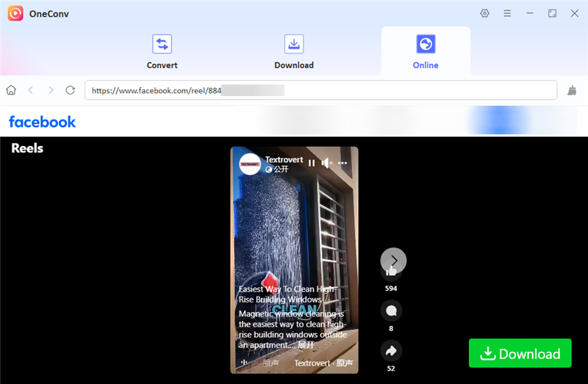588x384 pixels.
Task: Click the 594 likes count
Action: (x=391, y=289)
